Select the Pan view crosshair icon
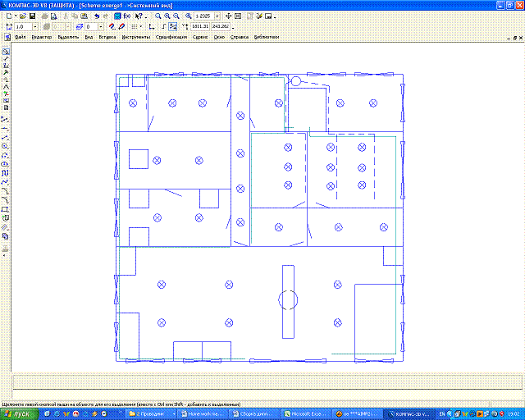The height and width of the screenshot is (420, 525). 227,16
